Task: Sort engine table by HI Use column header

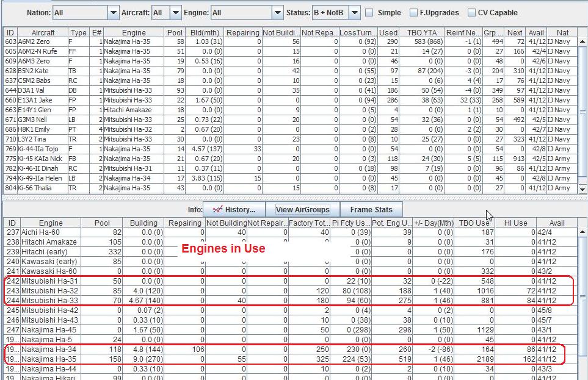Action: (x=515, y=223)
